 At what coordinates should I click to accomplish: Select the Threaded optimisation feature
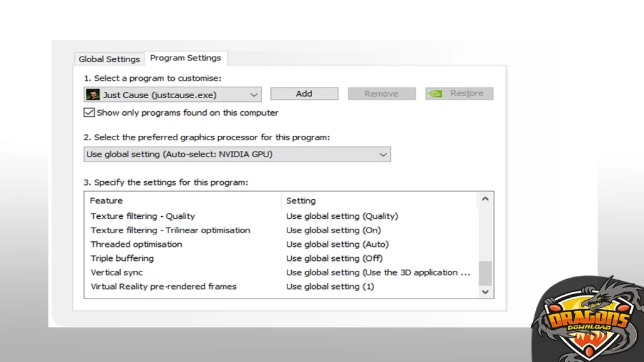point(136,244)
